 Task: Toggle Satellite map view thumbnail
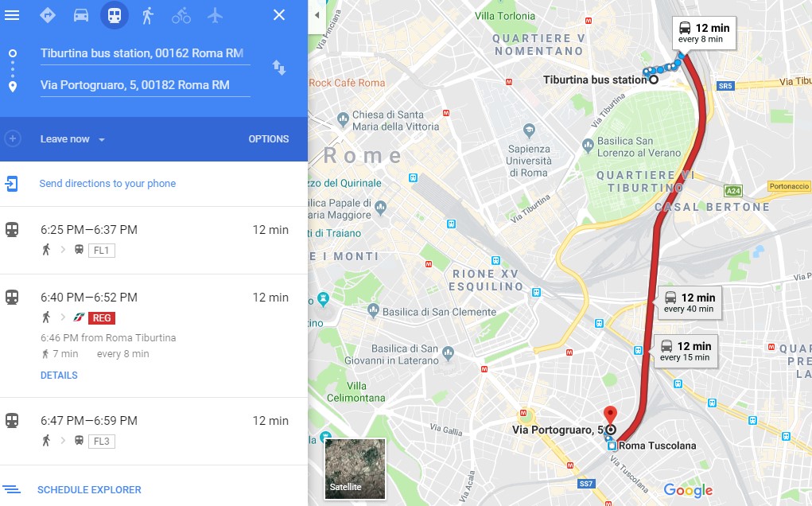click(x=355, y=469)
